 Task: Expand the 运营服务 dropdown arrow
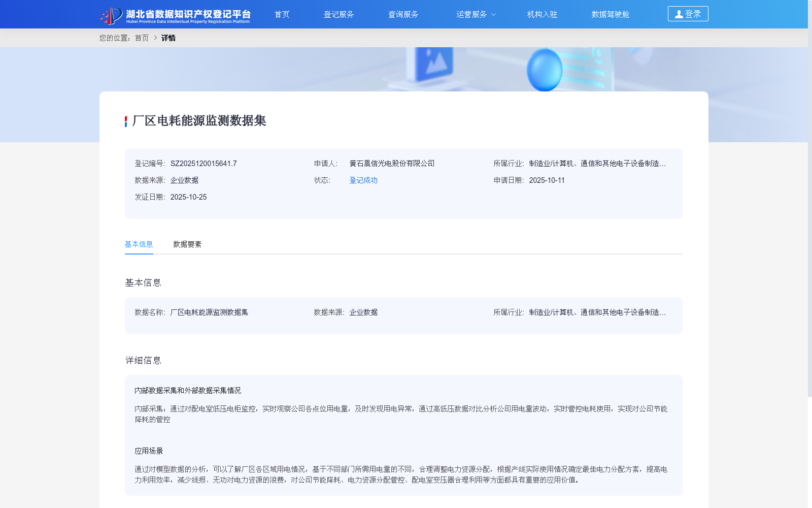point(493,15)
